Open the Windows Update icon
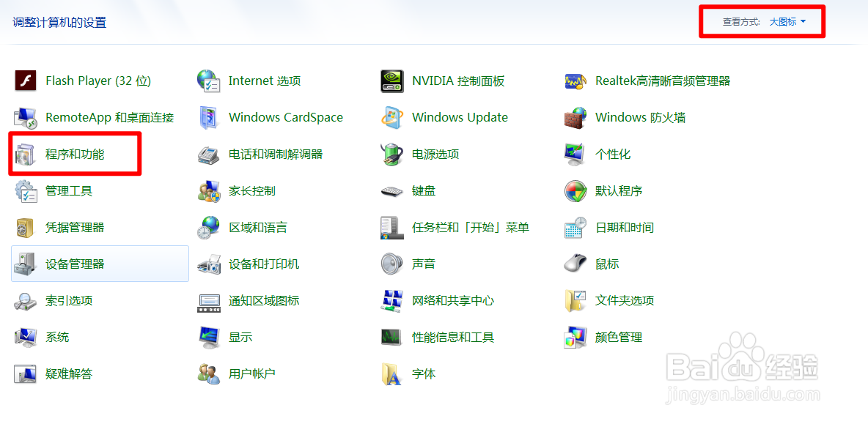868x424 pixels. coord(392,118)
